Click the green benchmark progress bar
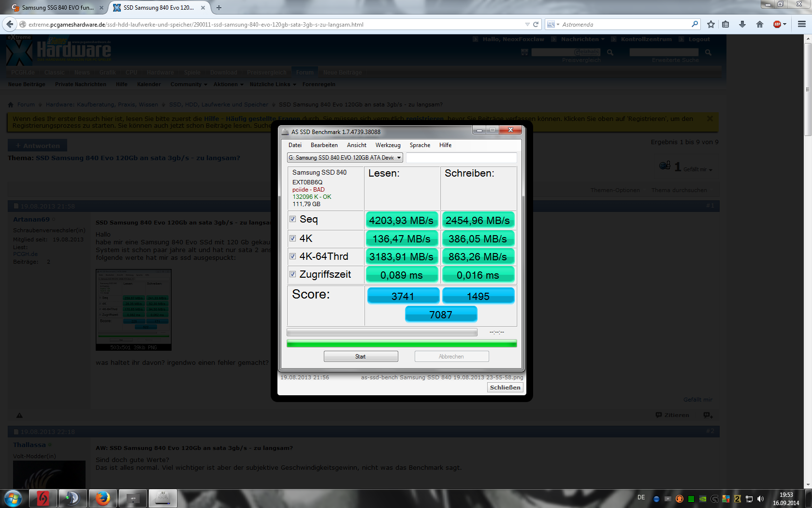Image resolution: width=812 pixels, height=508 pixels. [x=402, y=344]
